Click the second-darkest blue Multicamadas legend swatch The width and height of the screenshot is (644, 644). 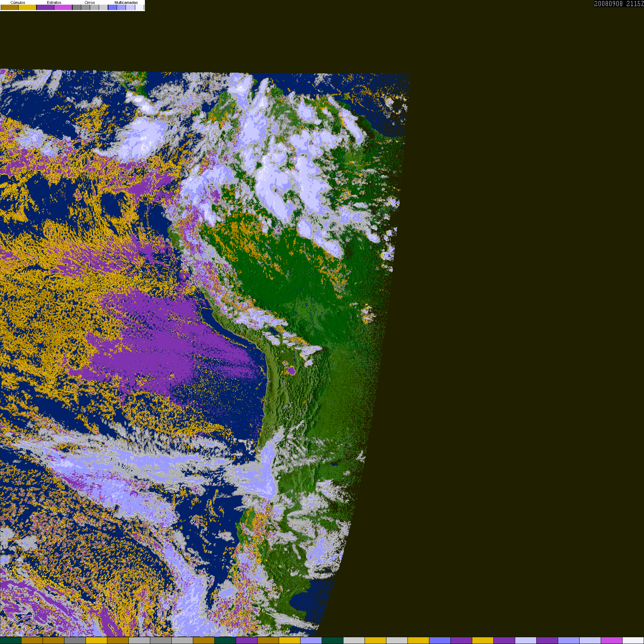click(x=121, y=8)
